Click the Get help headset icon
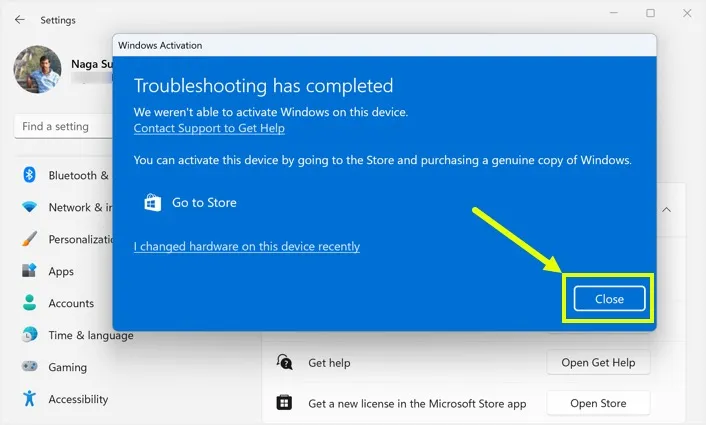The height and width of the screenshot is (425, 706). pos(285,362)
